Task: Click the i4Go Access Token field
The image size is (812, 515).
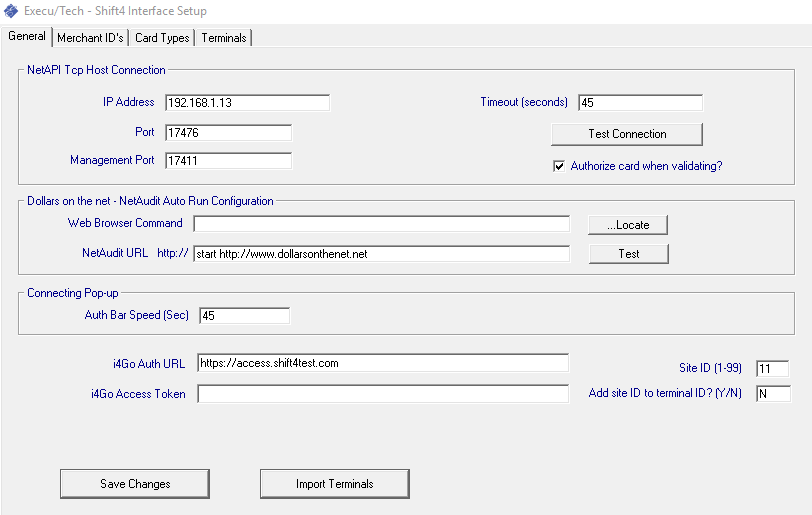Action: click(383, 394)
